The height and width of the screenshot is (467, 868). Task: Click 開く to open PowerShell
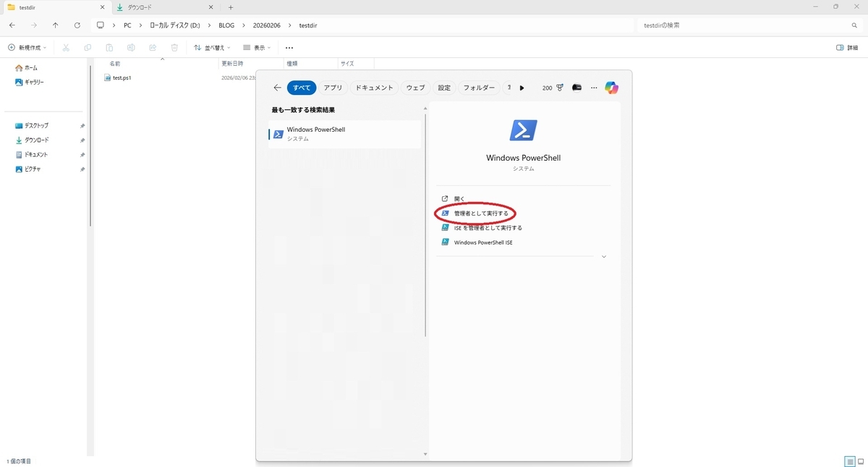point(459,199)
